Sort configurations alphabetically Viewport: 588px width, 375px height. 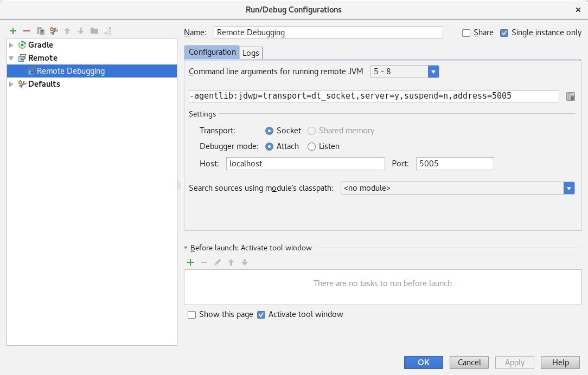coord(108,31)
